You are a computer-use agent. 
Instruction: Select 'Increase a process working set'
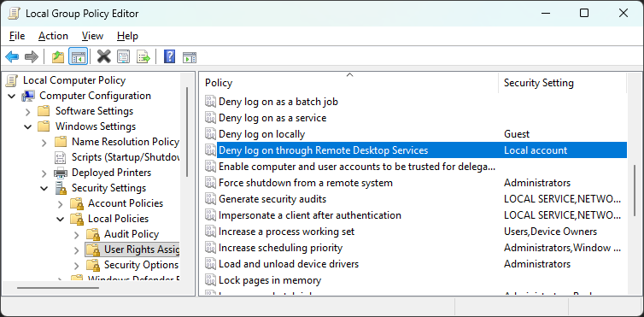286,232
